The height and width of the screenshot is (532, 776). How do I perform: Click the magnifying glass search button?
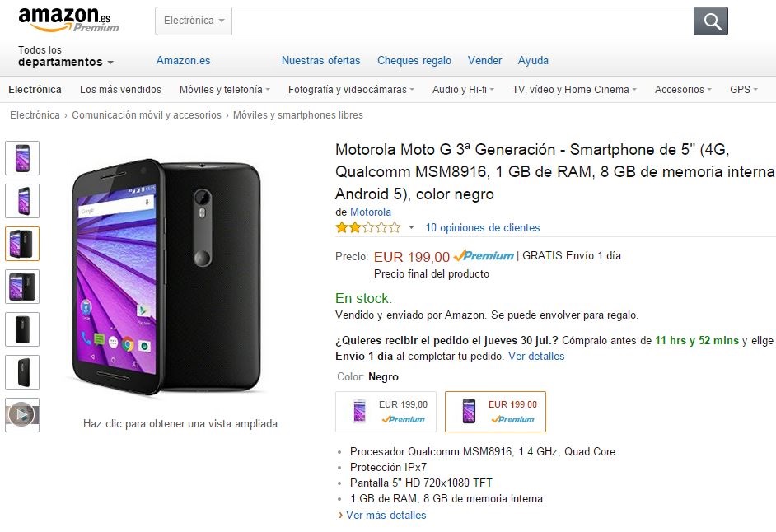[710, 21]
